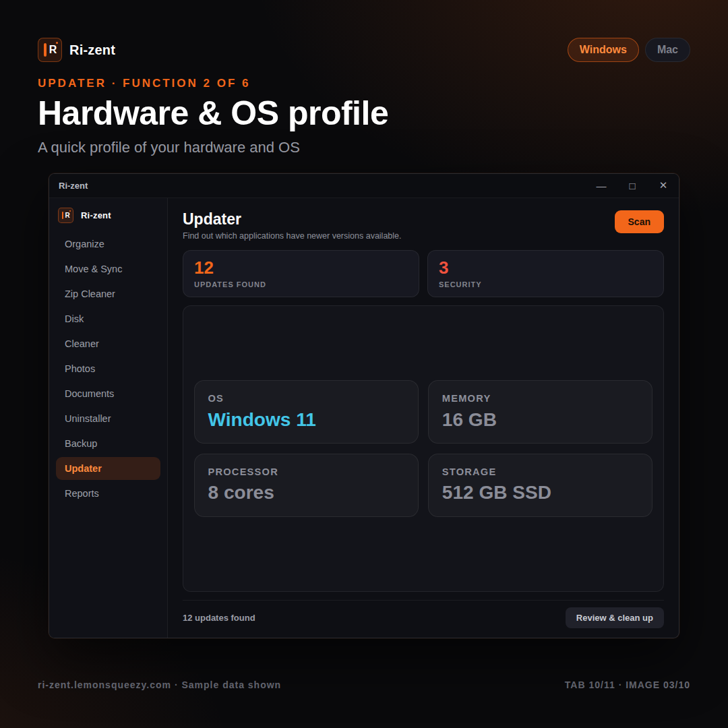Select Zip Cleaner in the sidebar
728x728 pixels.
[108, 294]
